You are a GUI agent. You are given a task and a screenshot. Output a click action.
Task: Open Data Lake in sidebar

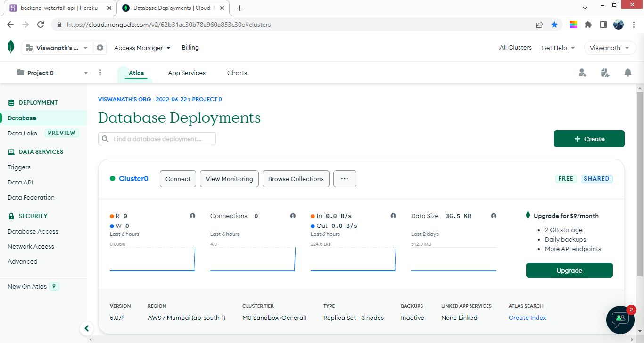(x=22, y=133)
